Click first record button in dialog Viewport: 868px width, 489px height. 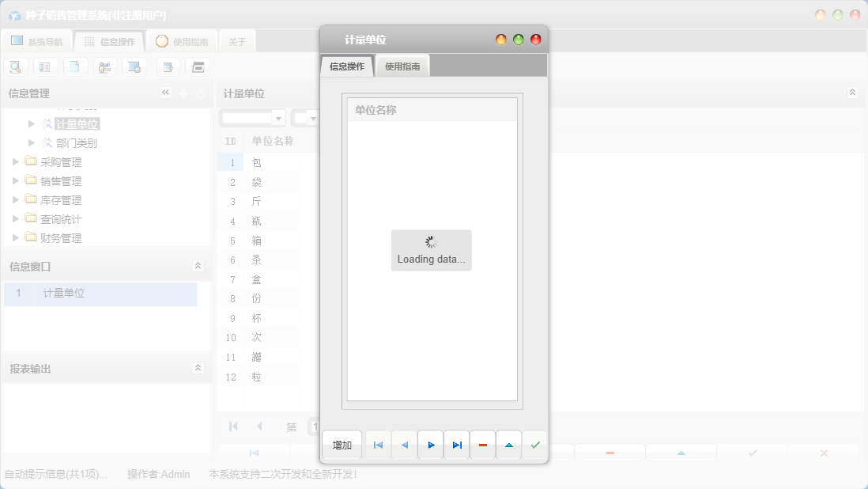[x=378, y=445]
